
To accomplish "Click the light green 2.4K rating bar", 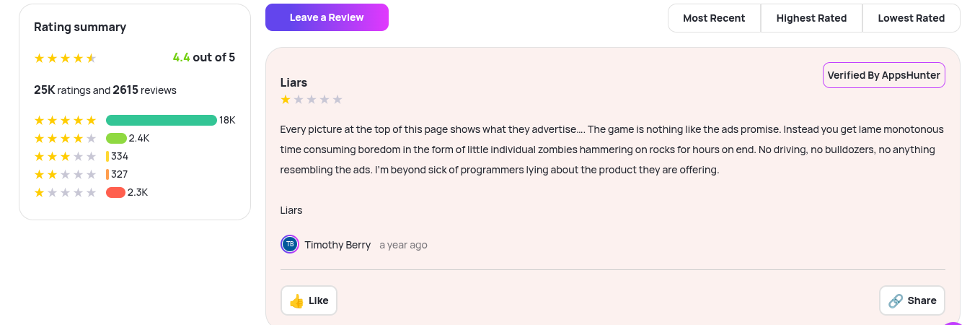I will point(116,138).
